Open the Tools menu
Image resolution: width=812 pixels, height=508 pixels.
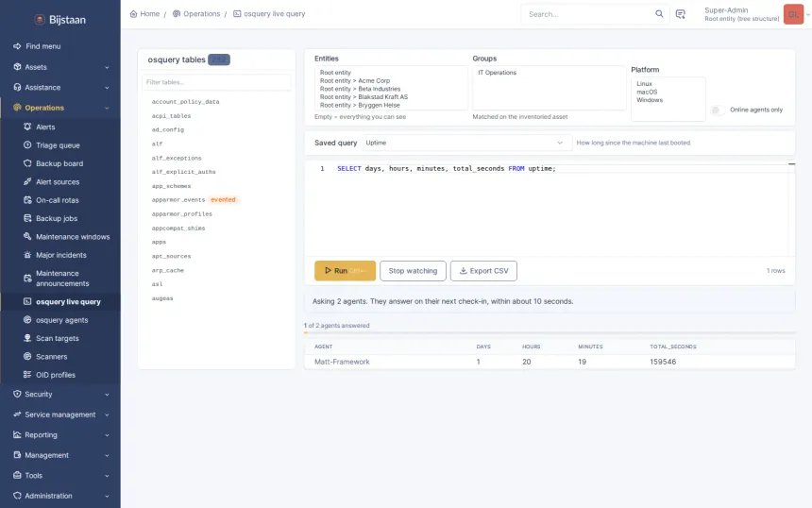click(x=60, y=475)
